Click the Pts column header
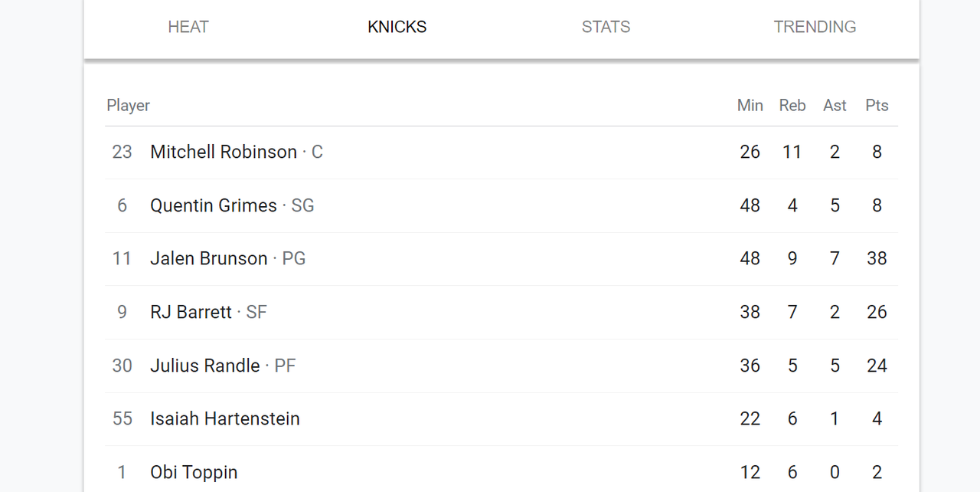Viewport: 980px width, 492px height. click(877, 106)
